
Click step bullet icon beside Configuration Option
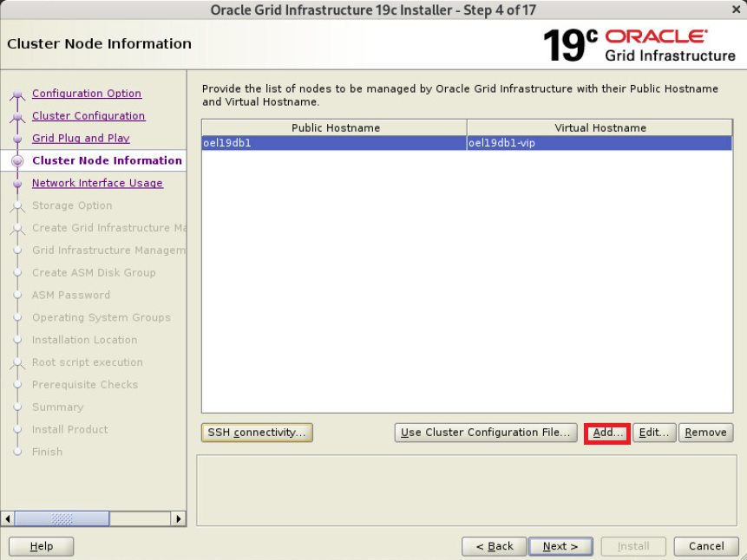17,94
